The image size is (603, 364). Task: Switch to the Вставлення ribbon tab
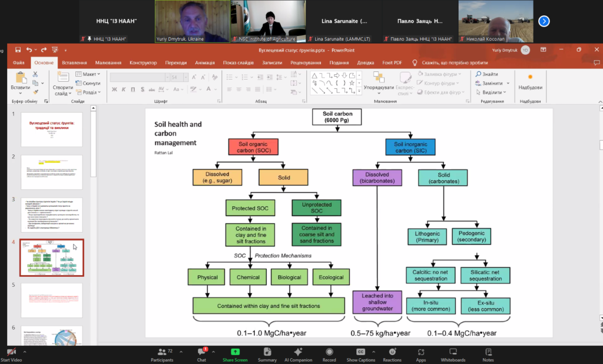(x=74, y=62)
